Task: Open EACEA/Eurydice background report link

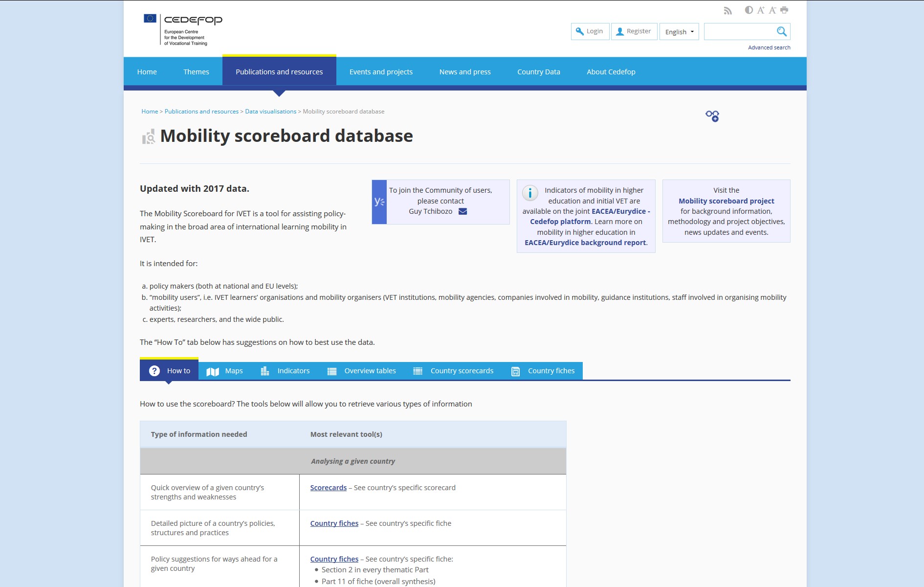Action: 585,243
